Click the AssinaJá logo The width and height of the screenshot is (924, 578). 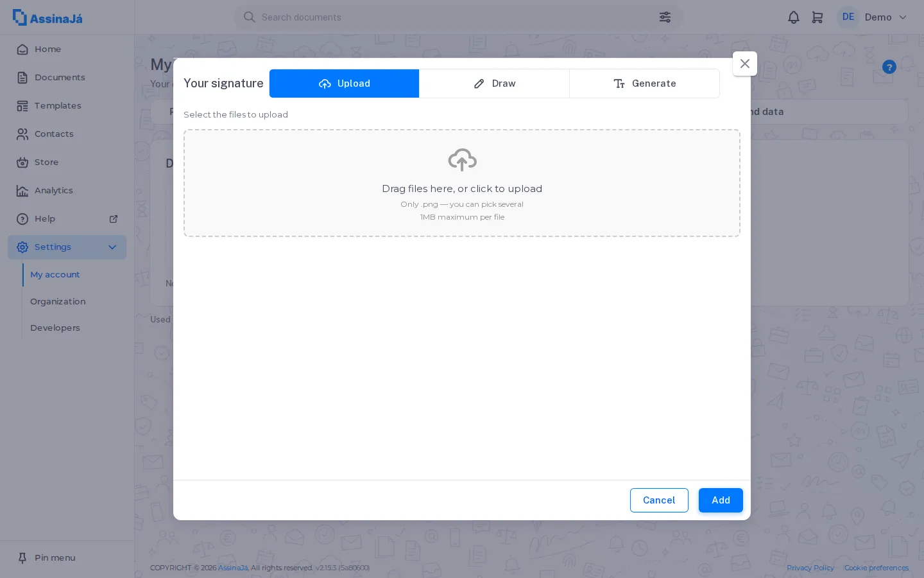(x=47, y=17)
